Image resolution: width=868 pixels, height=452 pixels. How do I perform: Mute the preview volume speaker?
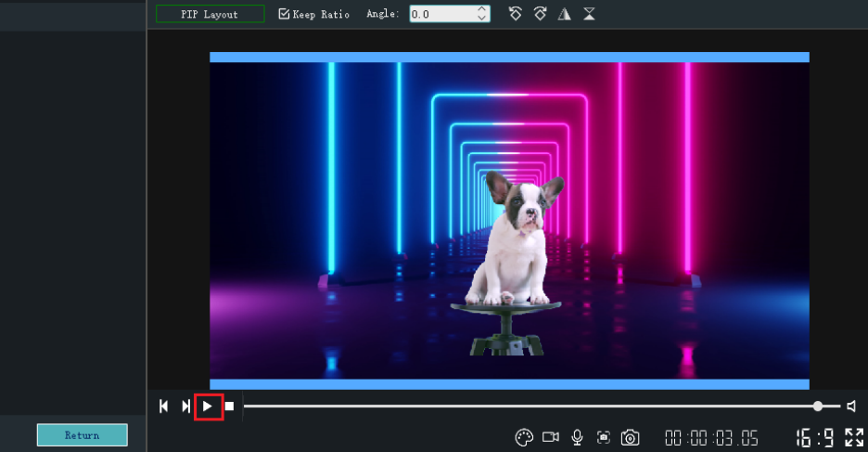(x=850, y=407)
